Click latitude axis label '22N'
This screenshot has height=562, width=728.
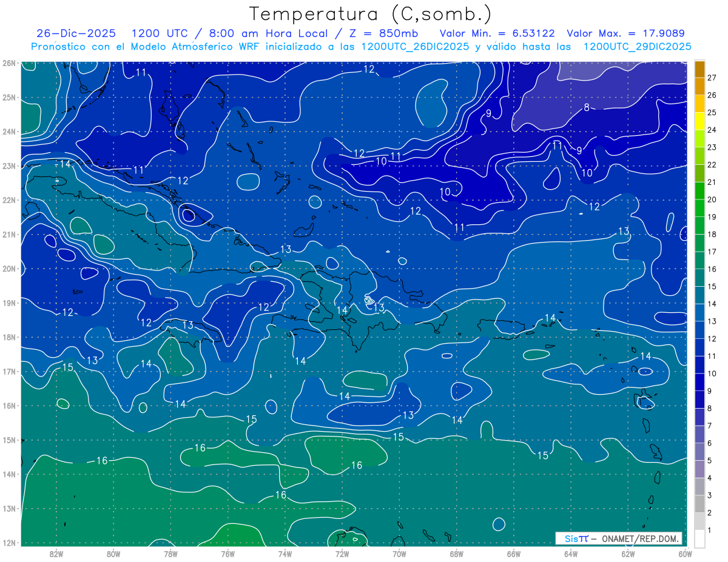point(8,200)
